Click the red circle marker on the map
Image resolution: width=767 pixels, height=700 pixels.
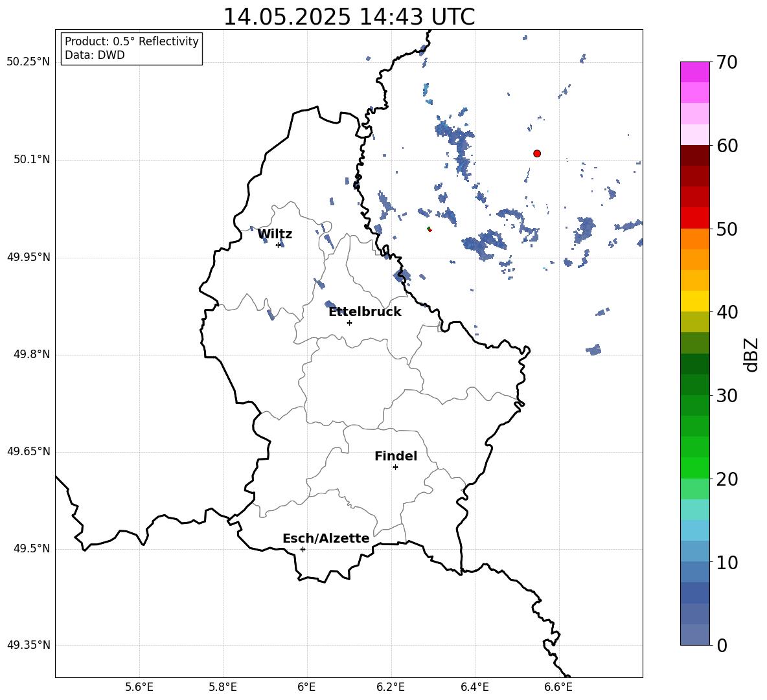[x=537, y=153]
